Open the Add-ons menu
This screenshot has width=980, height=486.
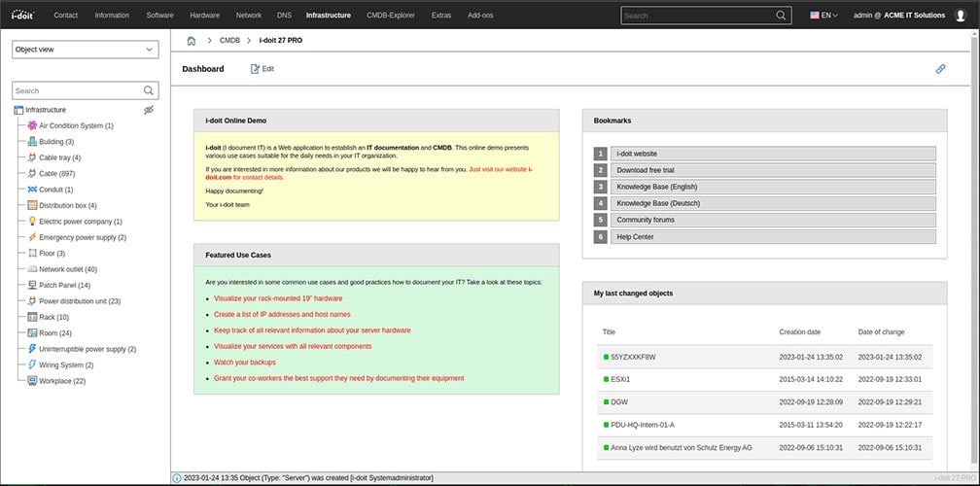(480, 15)
